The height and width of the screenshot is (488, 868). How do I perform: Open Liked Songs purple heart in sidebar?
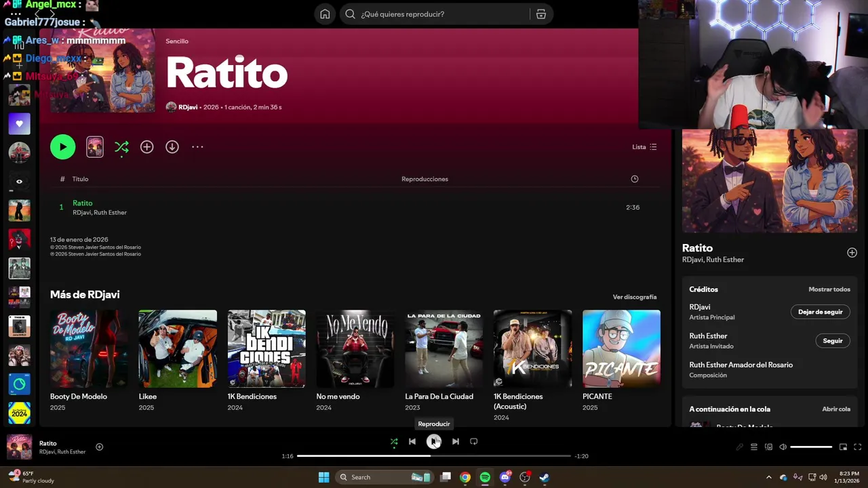pyautogui.click(x=19, y=124)
